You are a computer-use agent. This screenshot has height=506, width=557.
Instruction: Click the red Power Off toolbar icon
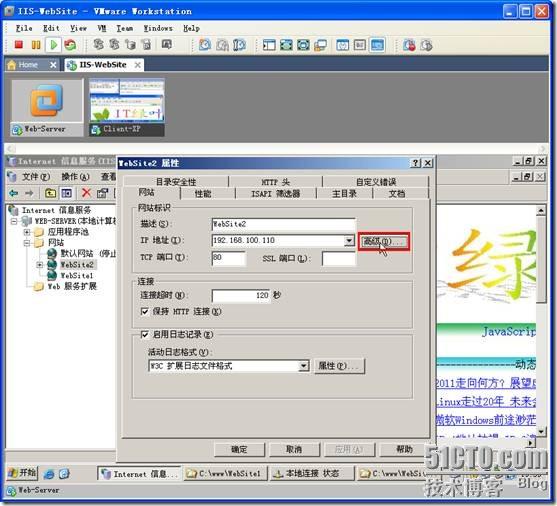coord(18,45)
